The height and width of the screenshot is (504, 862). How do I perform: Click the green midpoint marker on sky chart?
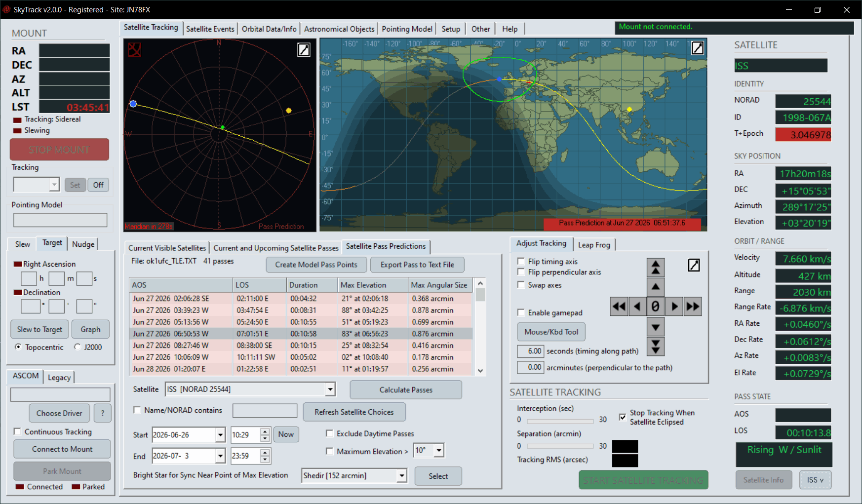223,128
